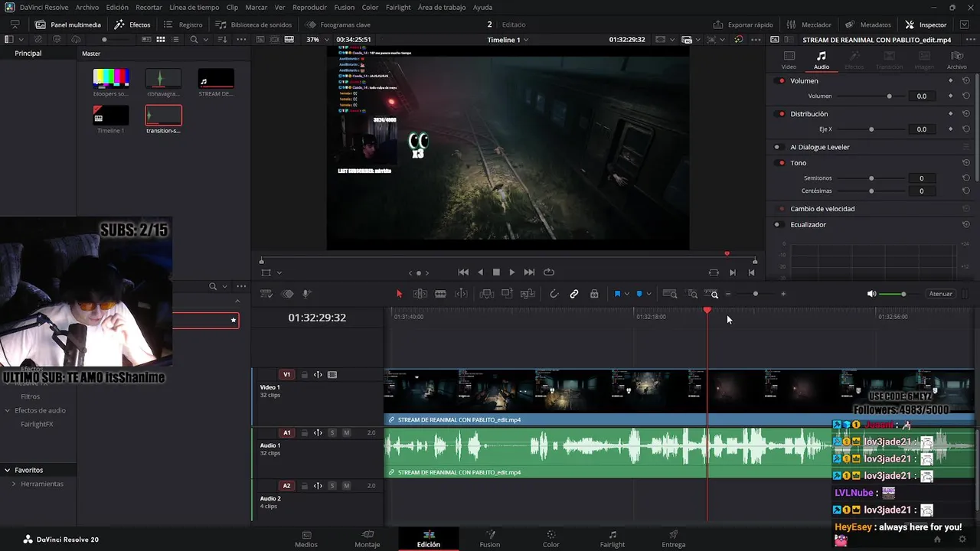
Task: Open the Marker color dropdown arrow
Action: [x=649, y=294]
